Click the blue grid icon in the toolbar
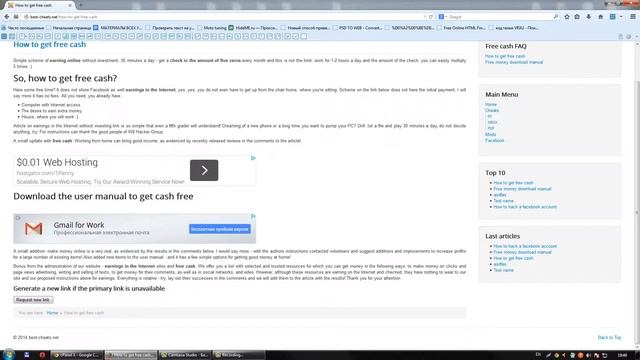This screenshot has width=640, height=360. pyautogui.click(x=613, y=17)
